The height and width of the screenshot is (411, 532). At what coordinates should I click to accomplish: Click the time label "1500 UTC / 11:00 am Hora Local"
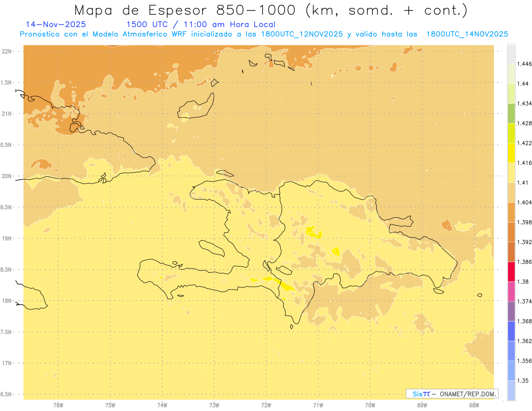[x=200, y=25]
